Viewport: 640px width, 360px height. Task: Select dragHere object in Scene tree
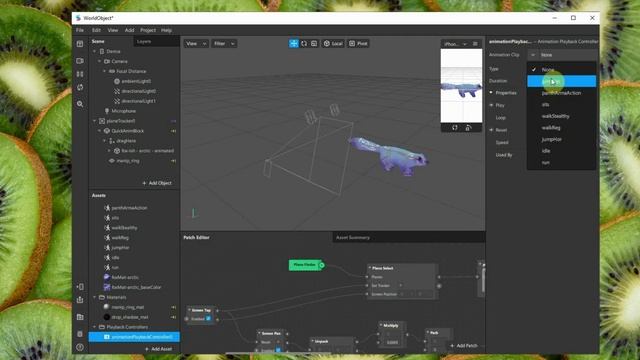[126, 141]
